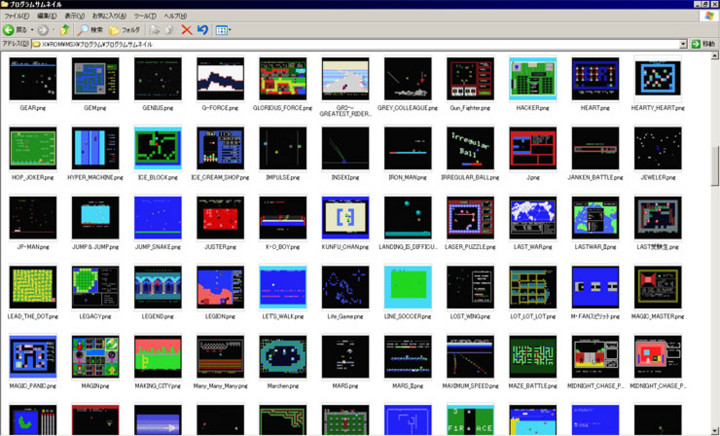The height and width of the screenshot is (436, 720).
Task: Click the Move To toolbar icon
Action: [x=155, y=30]
